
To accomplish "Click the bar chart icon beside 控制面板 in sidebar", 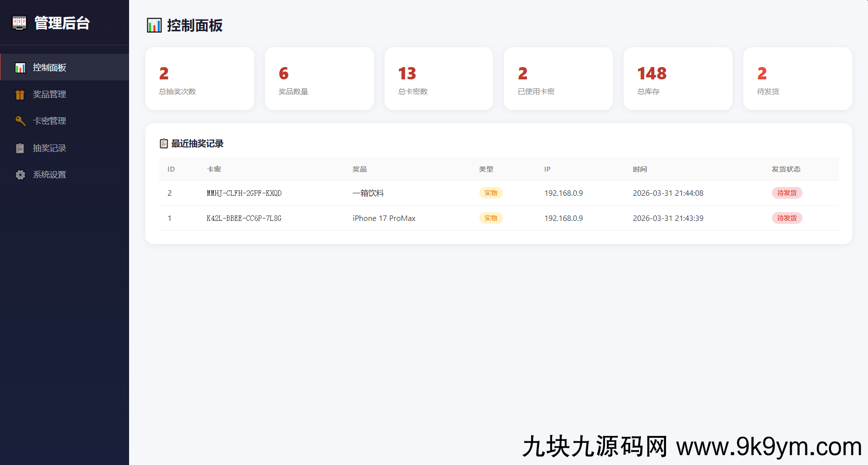I will [x=20, y=68].
